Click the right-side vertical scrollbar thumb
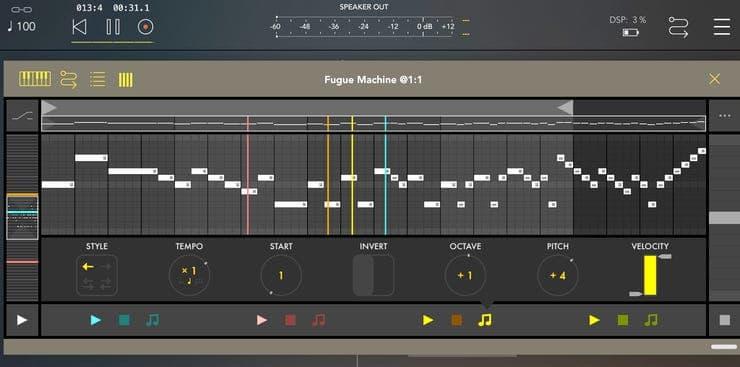Viewport: 740px width, 367px height. point(724,217)
